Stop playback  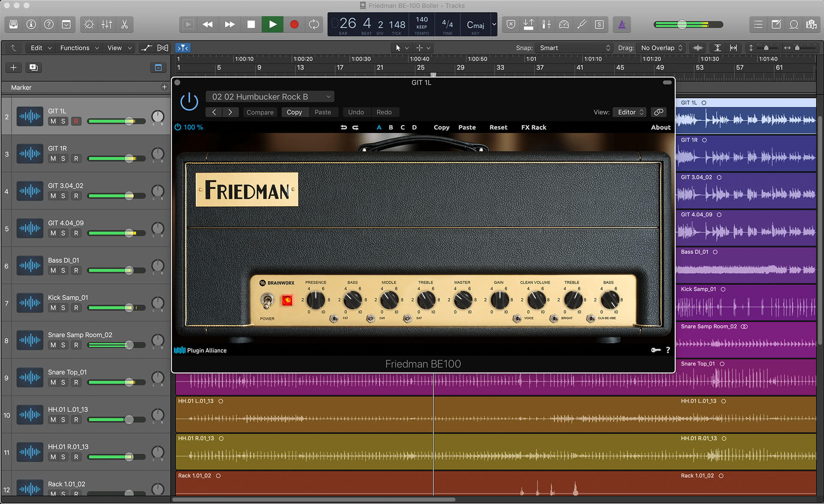251,24
